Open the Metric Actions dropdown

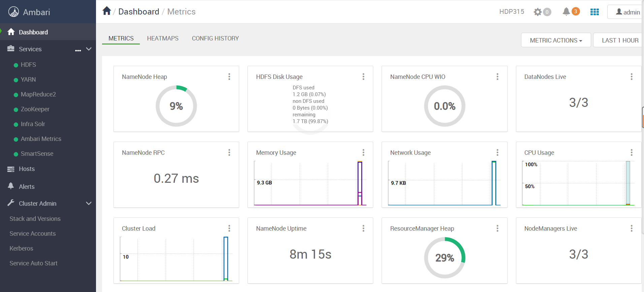click(556, 40)
